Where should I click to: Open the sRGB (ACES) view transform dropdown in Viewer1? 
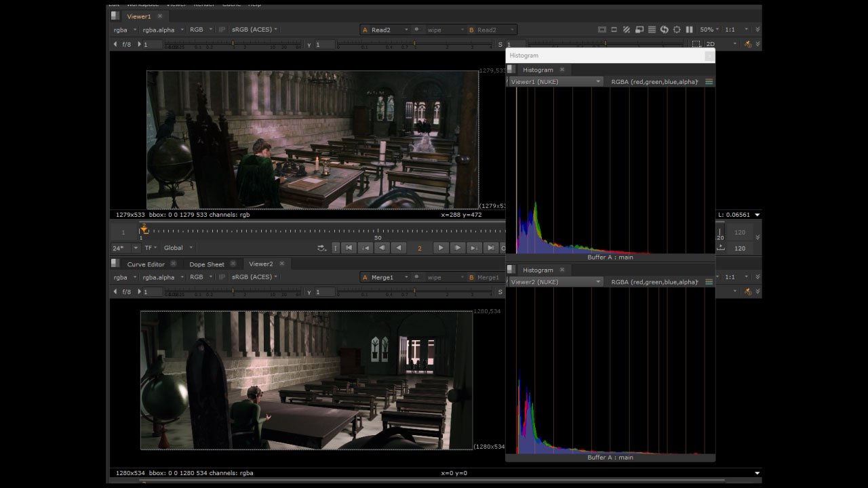click(x=254, y=30)
